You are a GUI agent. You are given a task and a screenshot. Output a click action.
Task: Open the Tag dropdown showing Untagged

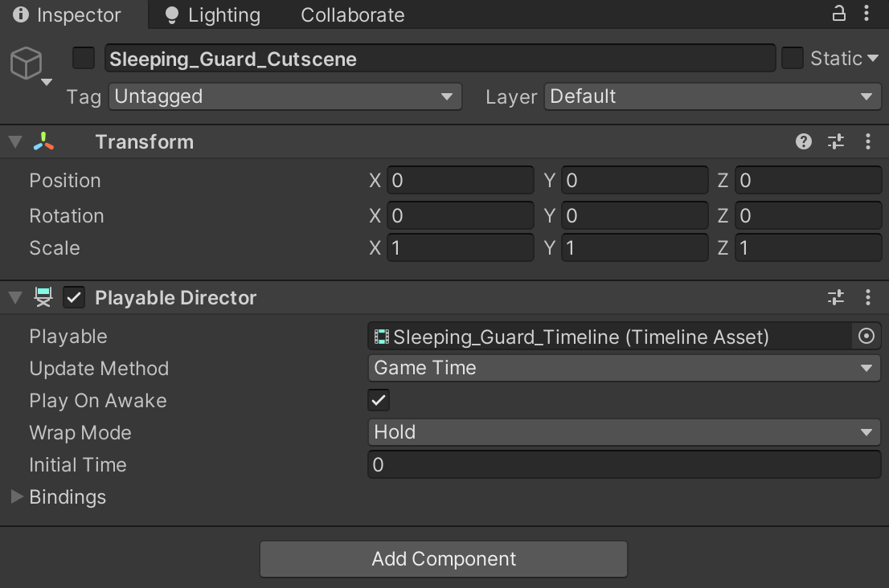285,96
